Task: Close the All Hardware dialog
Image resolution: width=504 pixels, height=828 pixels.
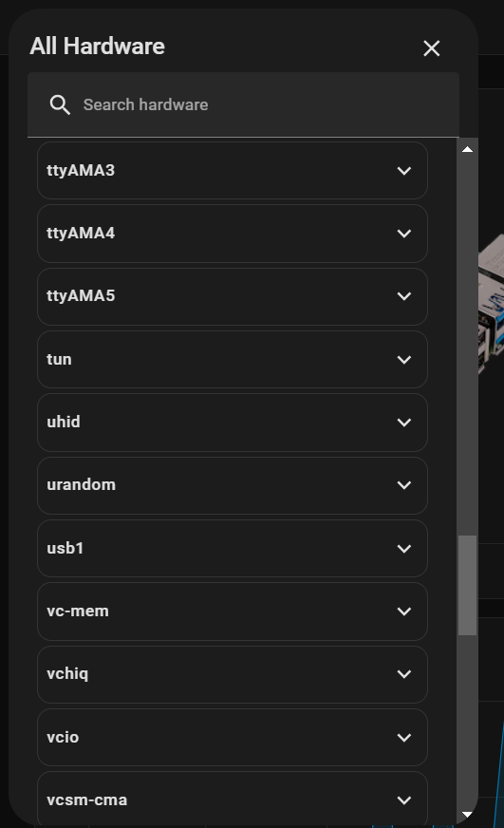Action: [x=431, y=48]
